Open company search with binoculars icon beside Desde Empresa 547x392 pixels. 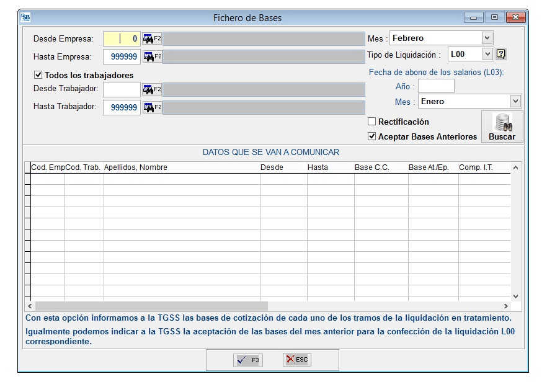coord(147,38)
